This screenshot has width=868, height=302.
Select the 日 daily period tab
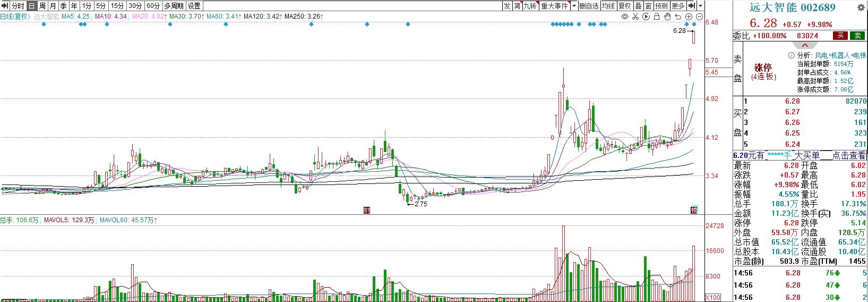pyautogui.click(x=31, y=6)
